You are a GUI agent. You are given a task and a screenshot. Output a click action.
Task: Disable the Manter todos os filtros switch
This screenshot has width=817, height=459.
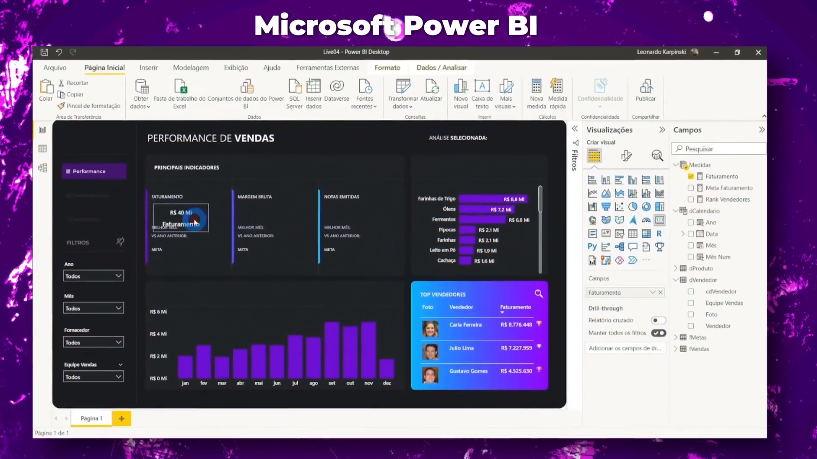point(658,332)
